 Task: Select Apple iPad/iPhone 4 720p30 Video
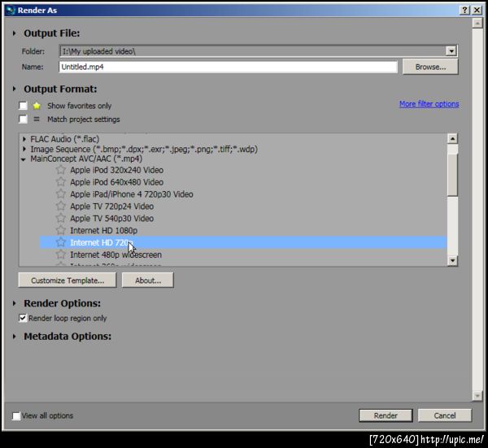[131, 194]
